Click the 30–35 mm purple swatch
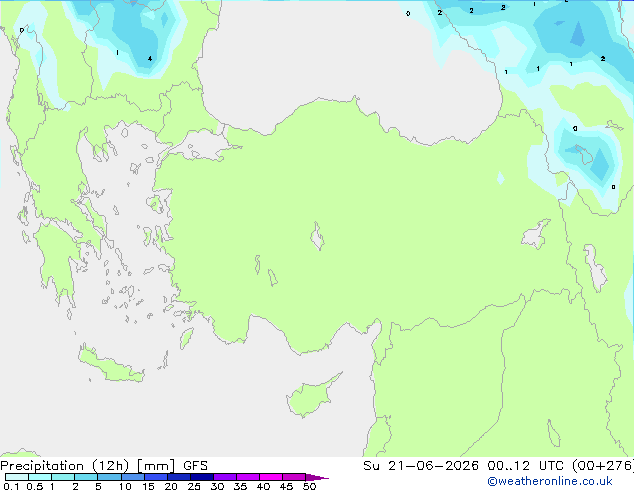Viewport: 634px width, 490px height. click(x=224, y=477)
